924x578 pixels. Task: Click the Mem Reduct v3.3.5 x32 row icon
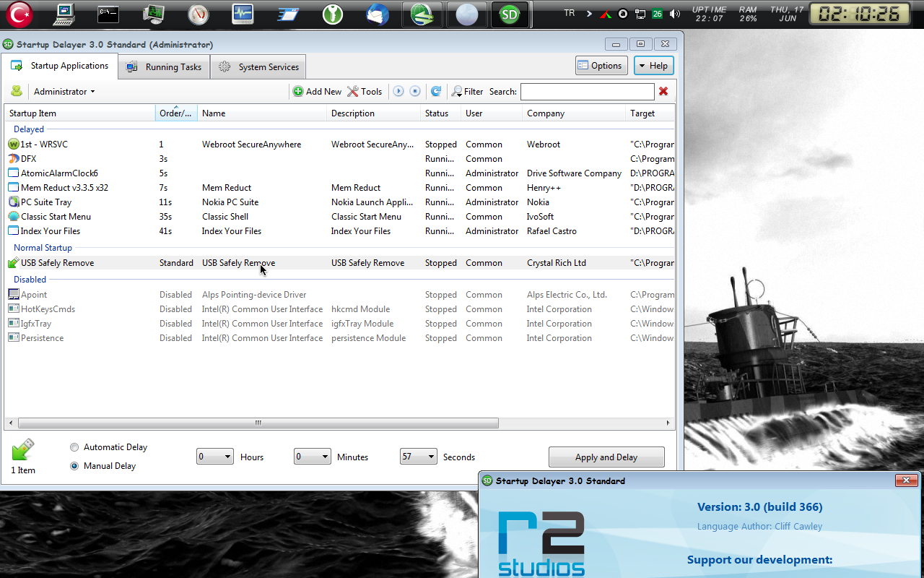click(x=14, y=188)
